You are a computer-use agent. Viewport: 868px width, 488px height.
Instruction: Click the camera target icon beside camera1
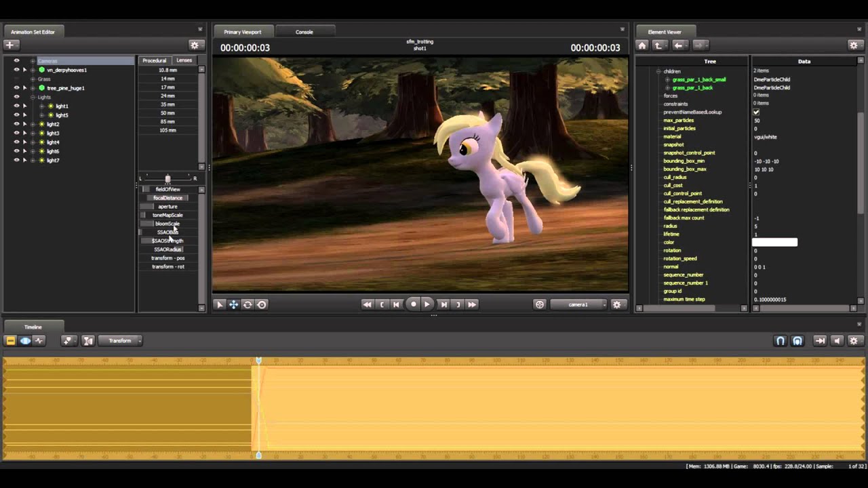540,304
